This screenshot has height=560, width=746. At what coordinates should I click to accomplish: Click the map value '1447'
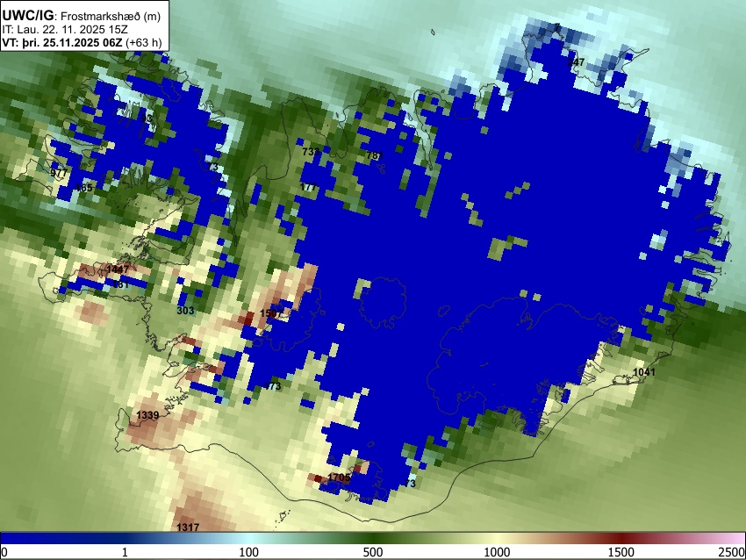[x=118, y=269]
